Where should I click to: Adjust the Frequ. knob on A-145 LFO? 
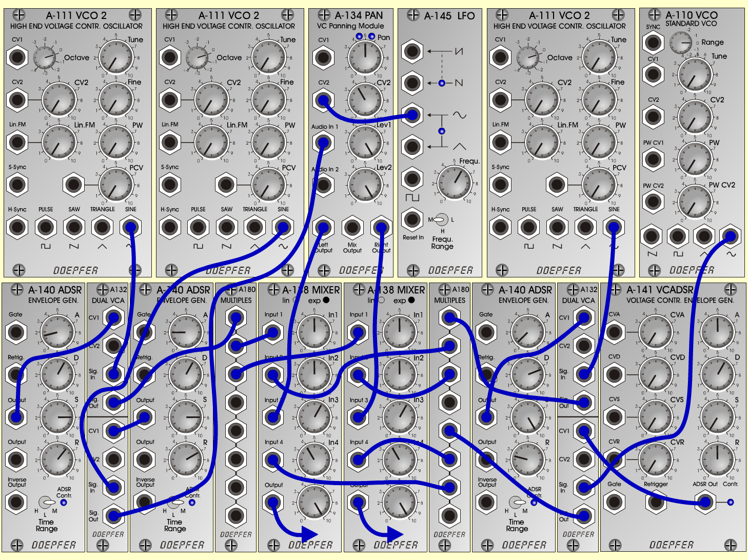click(455, 183)
